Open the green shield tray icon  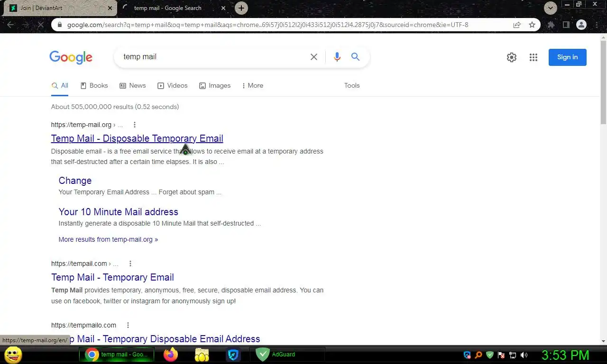[490, 355]
